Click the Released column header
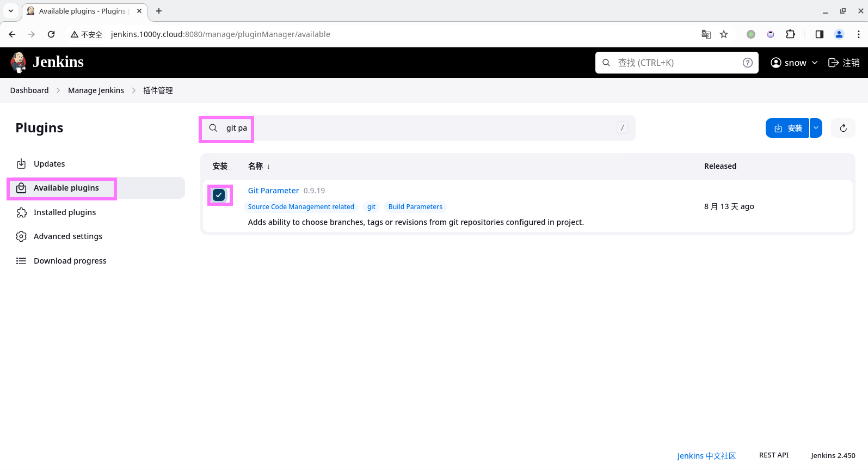 click(x=720, y=166)
